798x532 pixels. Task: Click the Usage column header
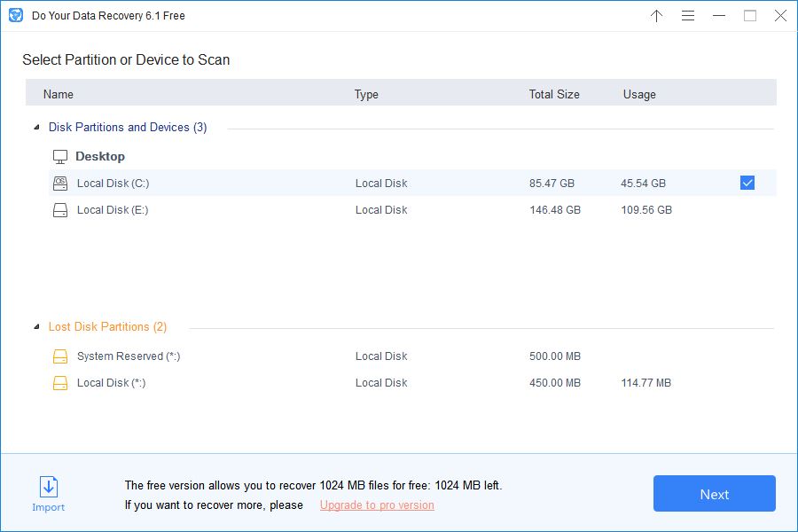point(639,93)
